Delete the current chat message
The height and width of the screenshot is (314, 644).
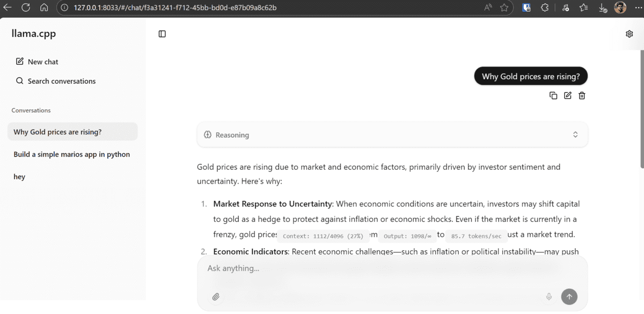pyautogui.click(x=582, y=95)
